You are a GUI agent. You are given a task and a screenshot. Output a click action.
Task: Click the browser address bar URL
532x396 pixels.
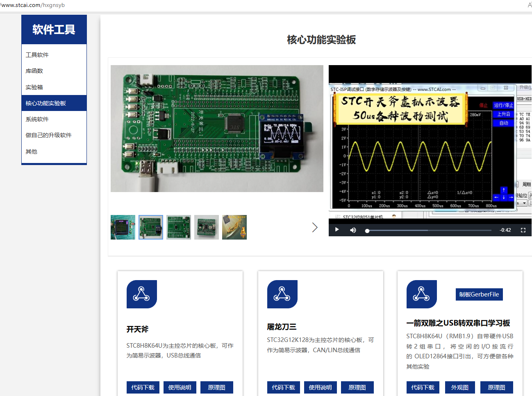[x=32, y=5]
